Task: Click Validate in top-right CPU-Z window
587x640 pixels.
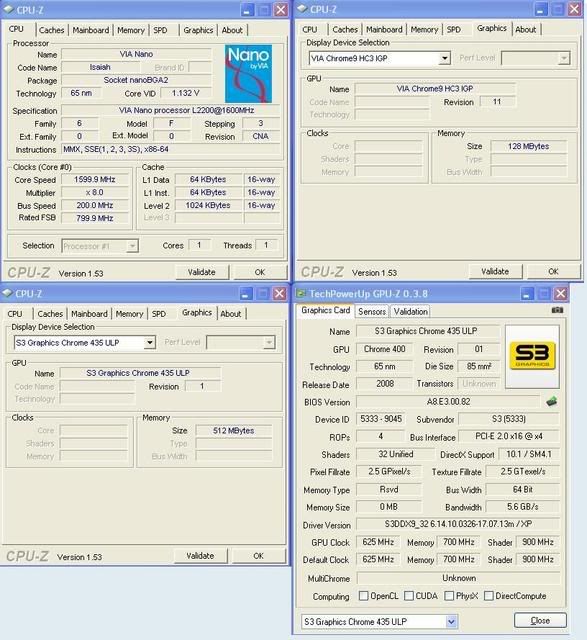Action: tap(495, 271)
